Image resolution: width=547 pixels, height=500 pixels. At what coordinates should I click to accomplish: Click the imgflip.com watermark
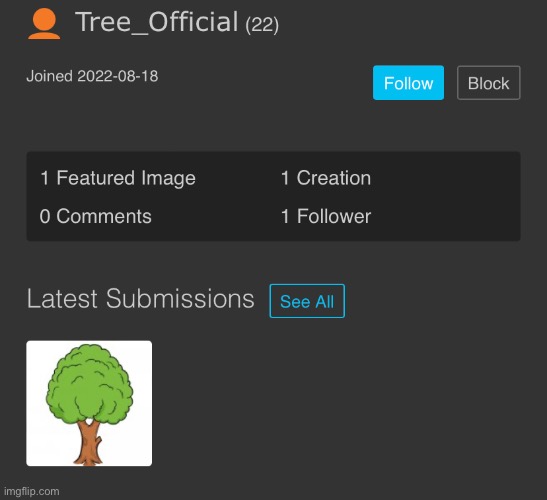point(31,491)
